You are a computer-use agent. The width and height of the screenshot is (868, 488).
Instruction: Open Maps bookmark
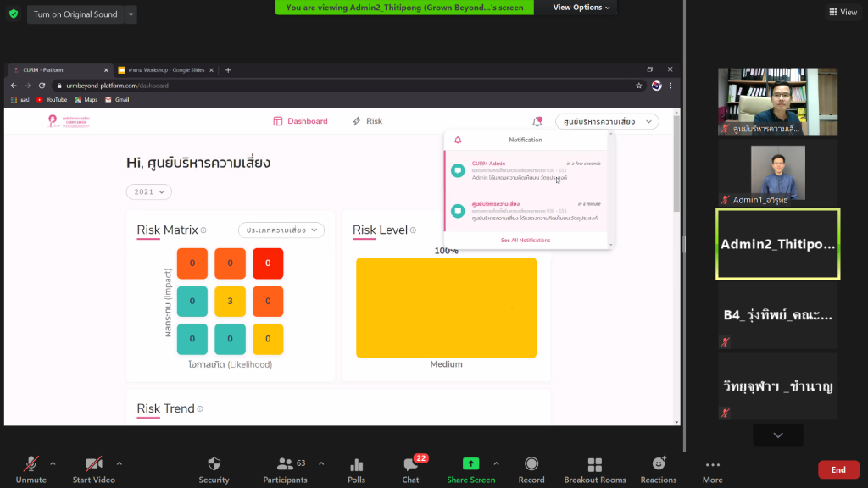pyautogui.click(x=86, y=100)
